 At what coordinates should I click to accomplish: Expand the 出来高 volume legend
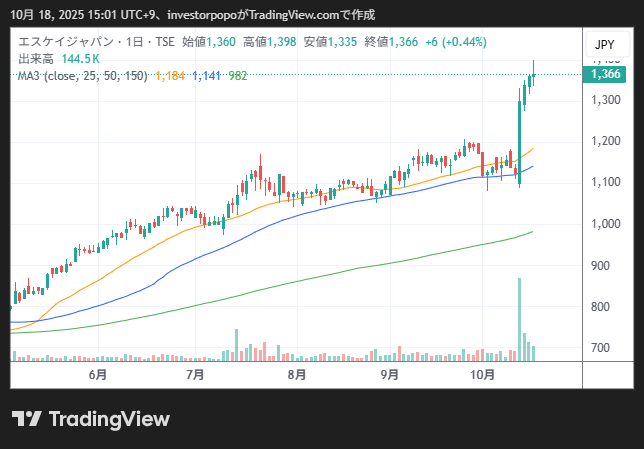(x=35, y=59)
